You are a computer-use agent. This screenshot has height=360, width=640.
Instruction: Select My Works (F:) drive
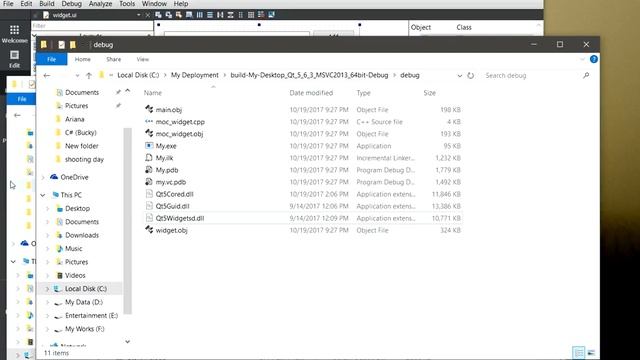click(84, 329)
